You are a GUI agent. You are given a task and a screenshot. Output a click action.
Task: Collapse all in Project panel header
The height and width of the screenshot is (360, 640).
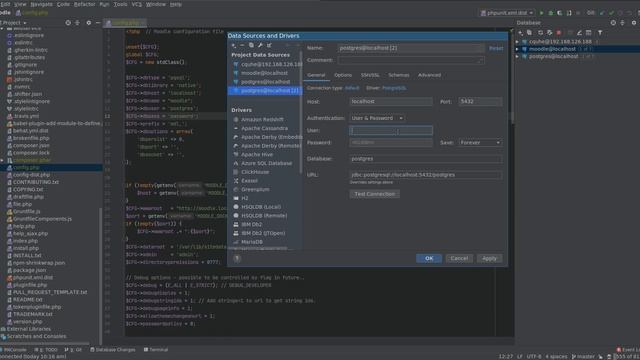click(78, 23)
